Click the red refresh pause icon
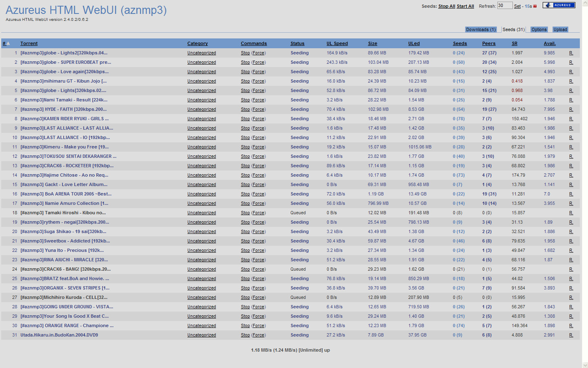588x368 pixels. point(535,6)
